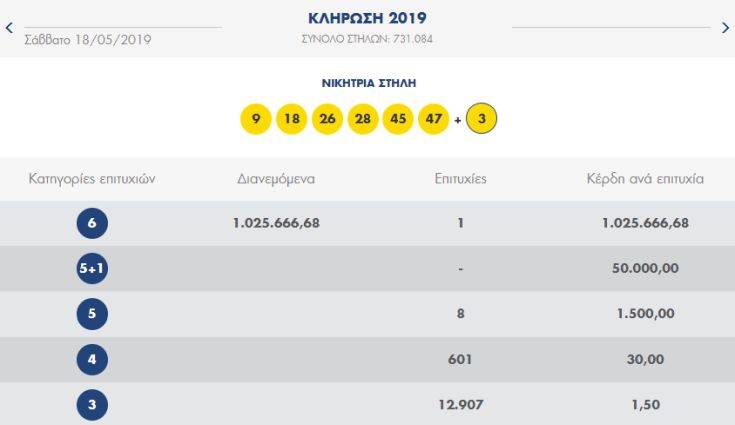Click the ΚΛΗΡΩΣΗ 2019 draw title
Viewport: 735px width, 425px height.
[x=367, y=19]
